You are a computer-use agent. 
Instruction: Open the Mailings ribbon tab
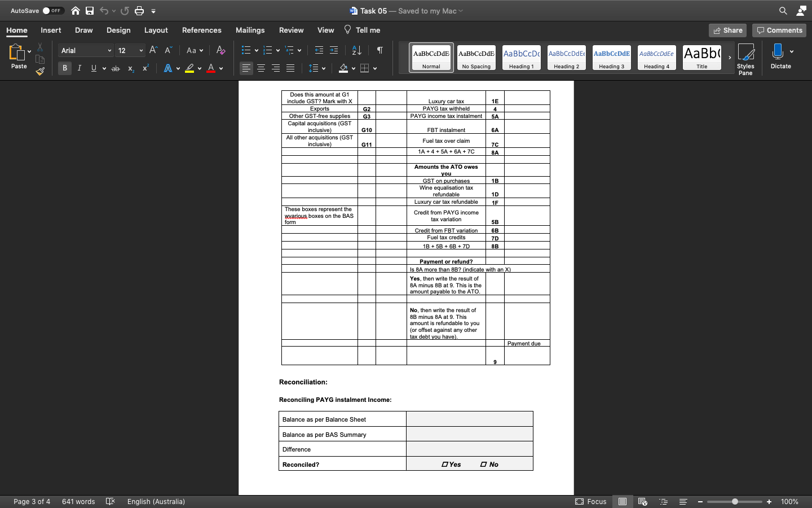[250, 30]
